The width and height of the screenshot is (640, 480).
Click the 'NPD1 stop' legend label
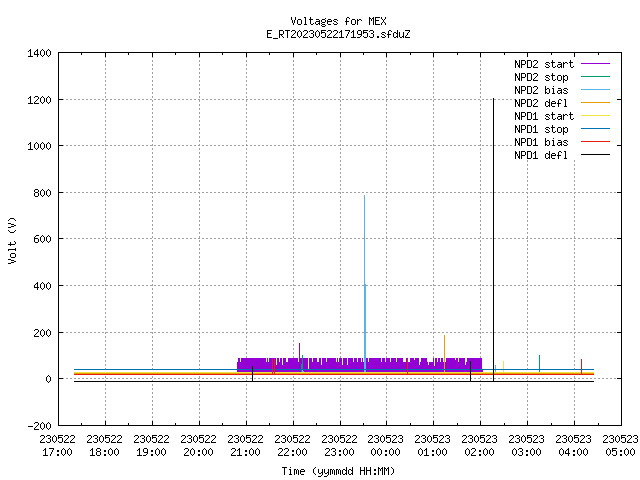[x=541, y=129]
